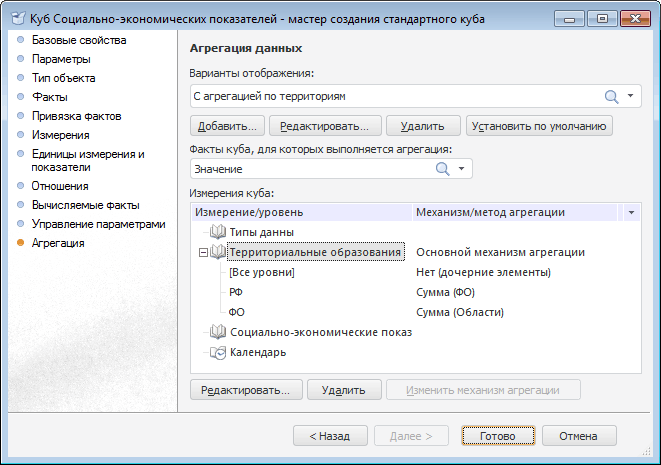661x465 pixels.
Task: Click the Готово button to finish
Action: 497,436
